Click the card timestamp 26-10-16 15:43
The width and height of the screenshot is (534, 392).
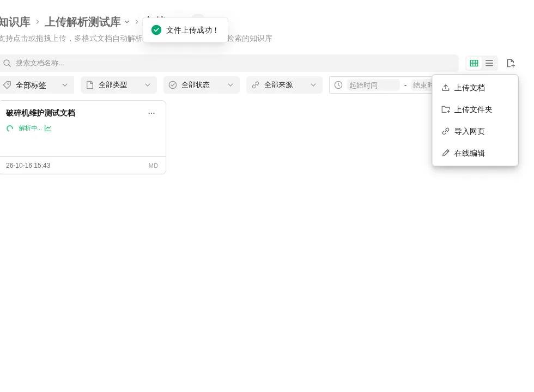(x=28, y=166)
